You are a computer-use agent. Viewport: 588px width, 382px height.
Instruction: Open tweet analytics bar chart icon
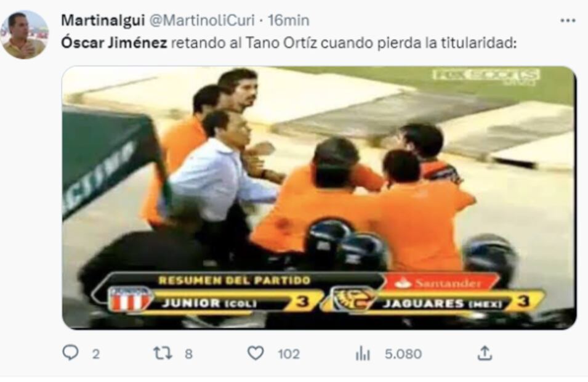pos(363,354)
